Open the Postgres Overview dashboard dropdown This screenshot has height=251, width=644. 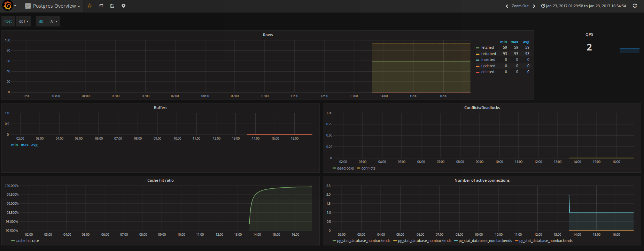click(53, 6)
